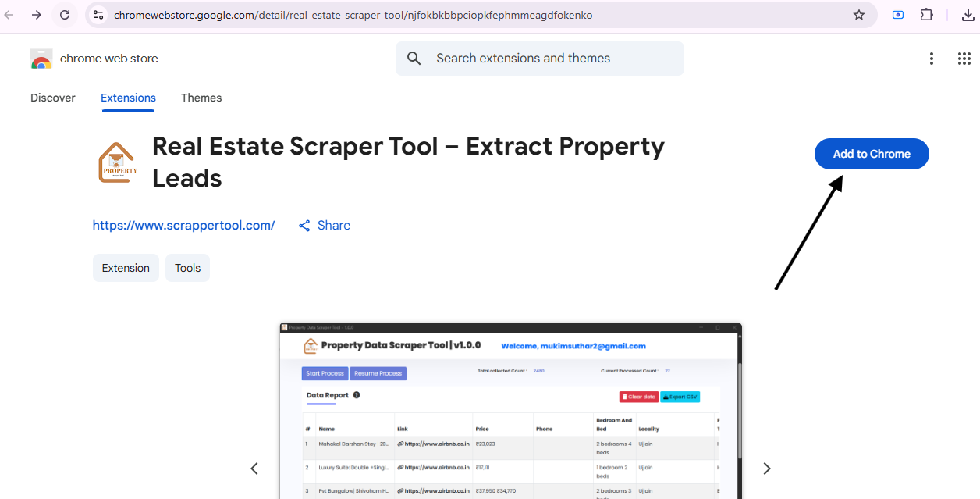
Task: Go back to the previous page
Action: click(x=9, y=15)
